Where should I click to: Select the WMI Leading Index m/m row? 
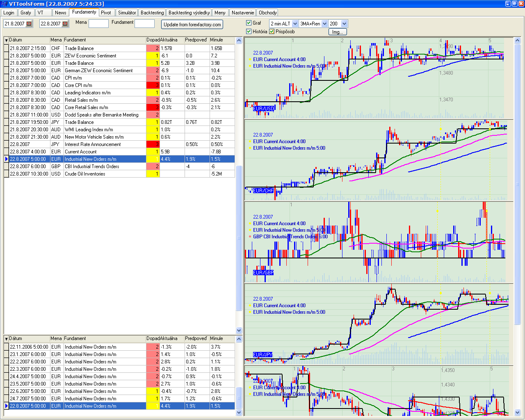coord(119,130)
